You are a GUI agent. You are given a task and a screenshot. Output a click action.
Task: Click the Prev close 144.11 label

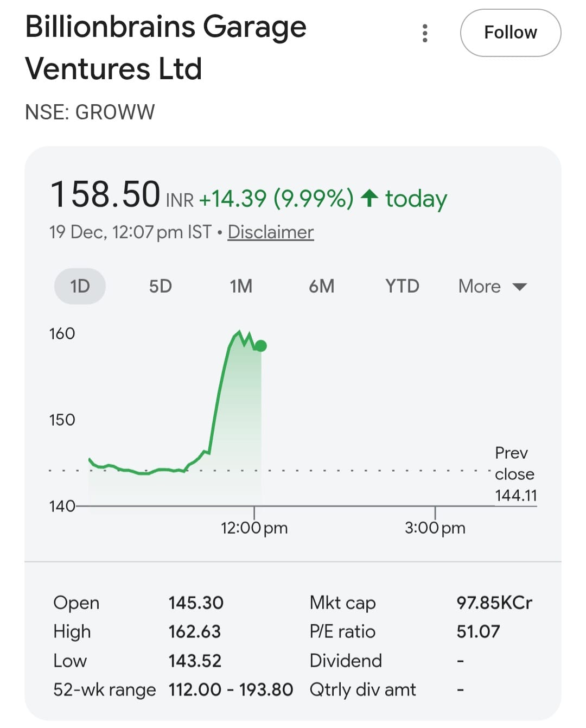[514, 474]
